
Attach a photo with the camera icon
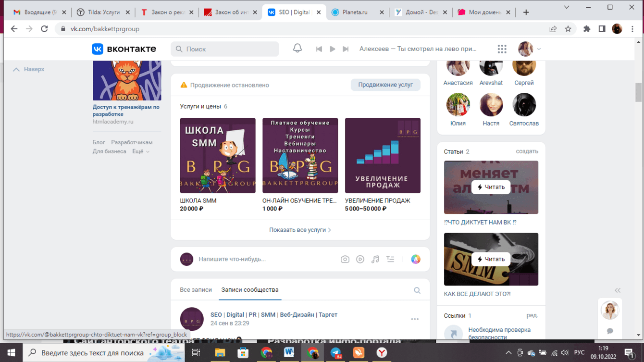point(345,259)
